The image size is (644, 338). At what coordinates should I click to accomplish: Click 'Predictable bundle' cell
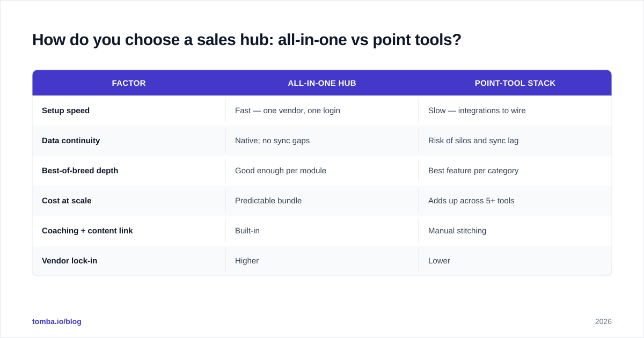coord(268,201)
